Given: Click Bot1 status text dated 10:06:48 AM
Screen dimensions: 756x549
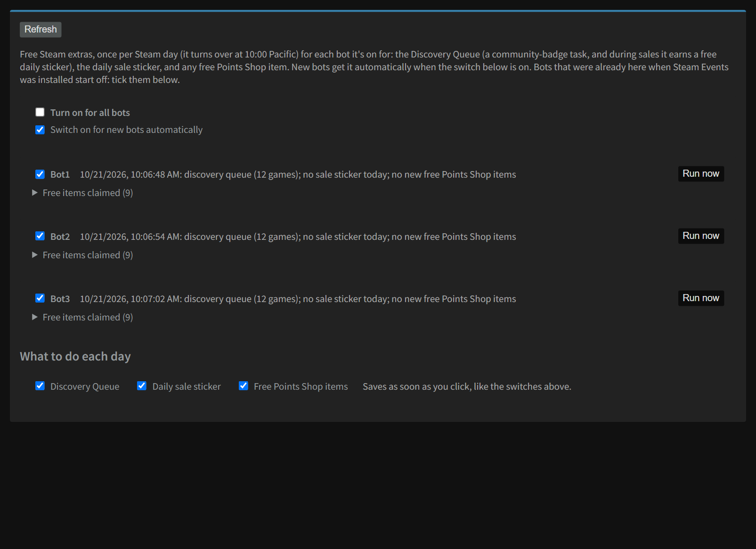Looking at the screenshot, I should tap(298, 174).
